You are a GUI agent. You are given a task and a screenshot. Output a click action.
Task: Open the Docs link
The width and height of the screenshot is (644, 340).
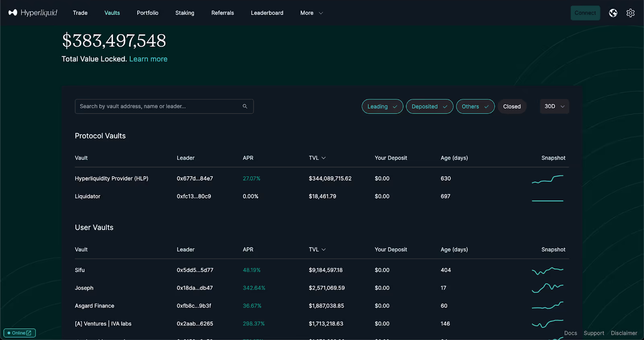coord(570,333)
